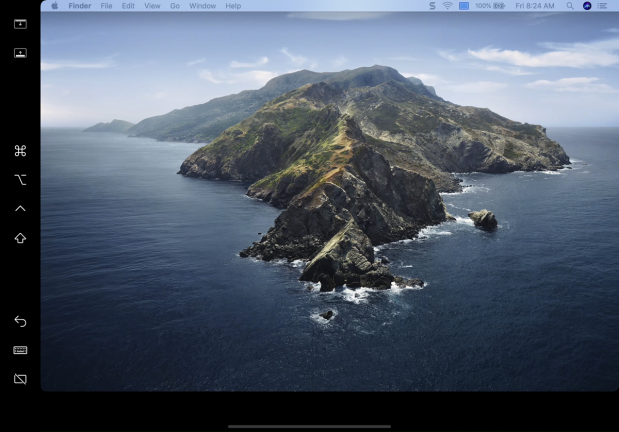Open the View menu
The width and height of the screenshot is (619, 432).
pos(152,6)
